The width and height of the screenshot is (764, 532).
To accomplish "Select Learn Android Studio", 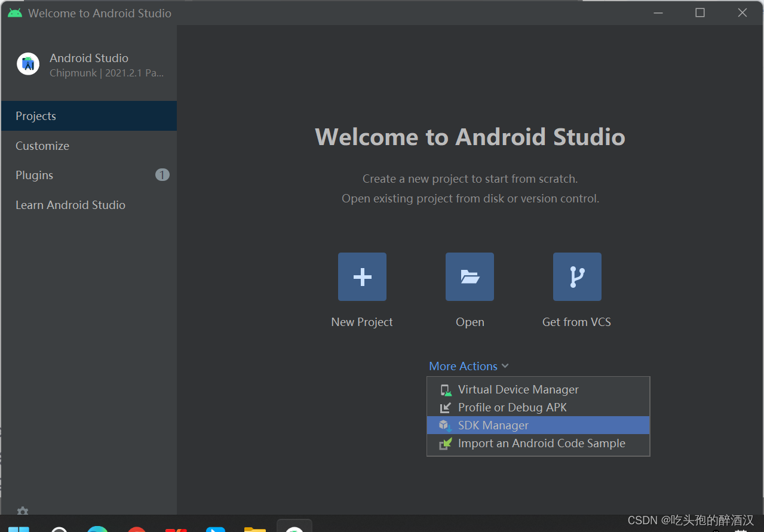I will tap(70, 205).
